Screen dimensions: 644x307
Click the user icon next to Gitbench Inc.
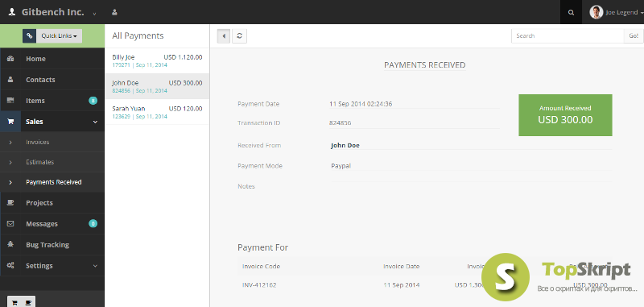114,12
